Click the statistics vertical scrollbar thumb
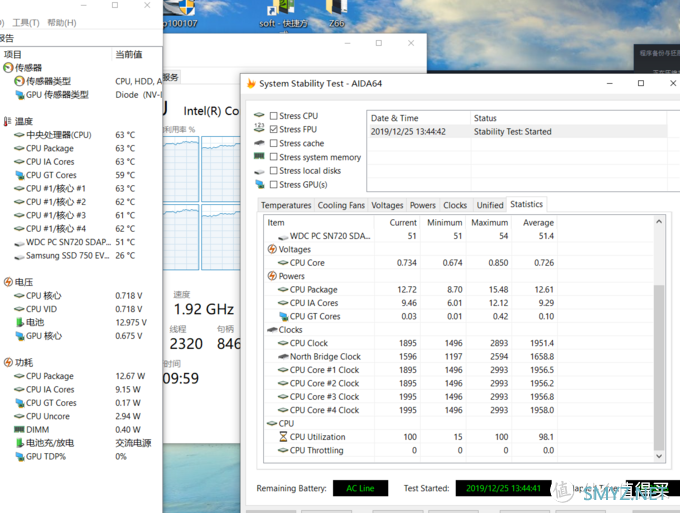The image size is (680, 513). 659,368
